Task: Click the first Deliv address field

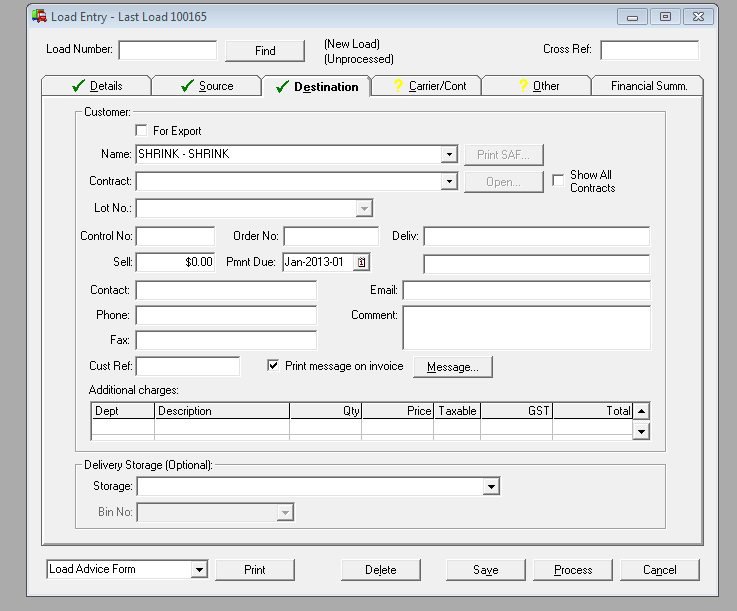Action: click(x=537, y=236)
